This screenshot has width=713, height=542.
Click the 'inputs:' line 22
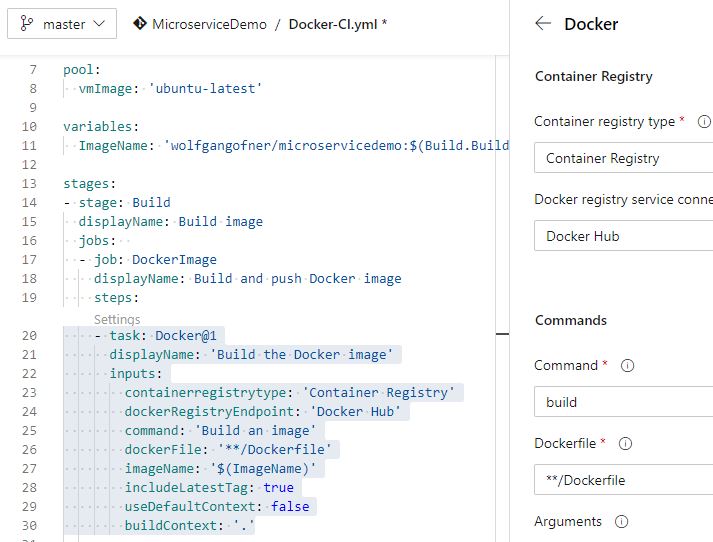136,373
